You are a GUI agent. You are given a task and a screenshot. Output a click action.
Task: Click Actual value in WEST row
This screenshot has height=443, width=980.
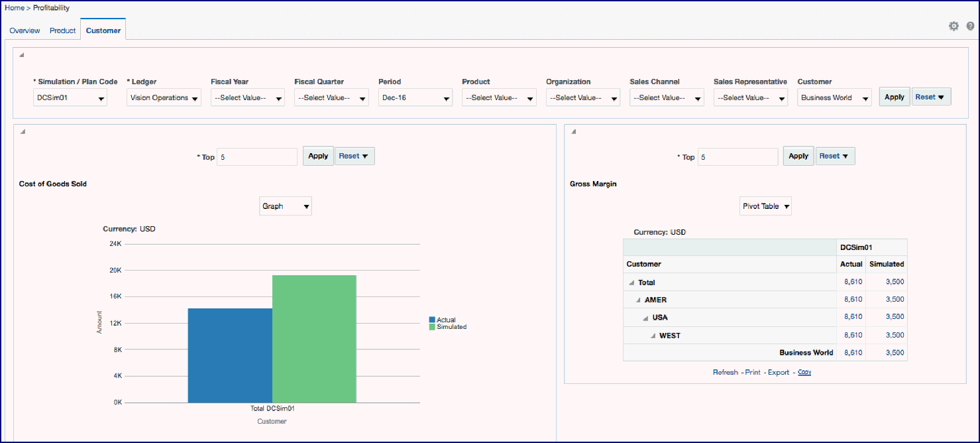[x=853, y=336]
